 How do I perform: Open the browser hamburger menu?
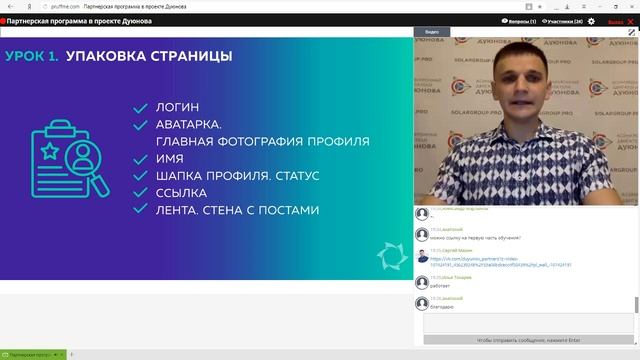point(584,7)
